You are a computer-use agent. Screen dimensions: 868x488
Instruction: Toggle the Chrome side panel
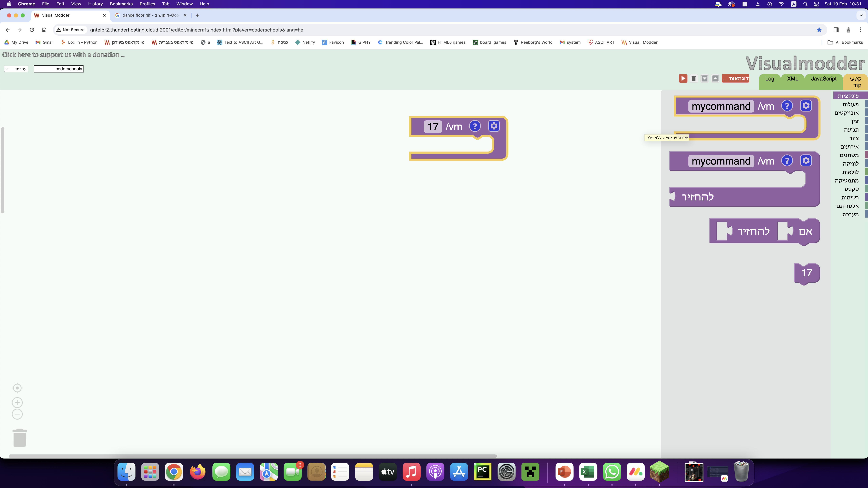(x=836, y=30)
